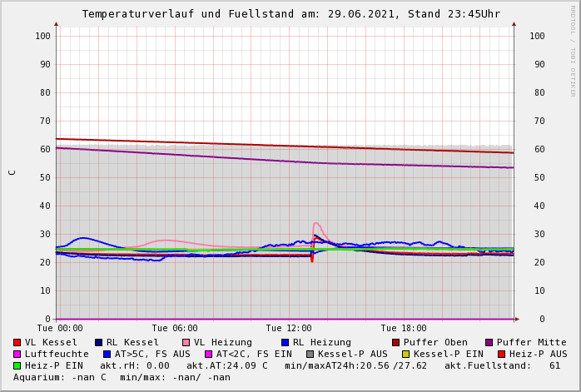This screenshot has height=392, width=581.
Task: Click the gray Kessel-P AUS swatch
Action: coord(310,355)
